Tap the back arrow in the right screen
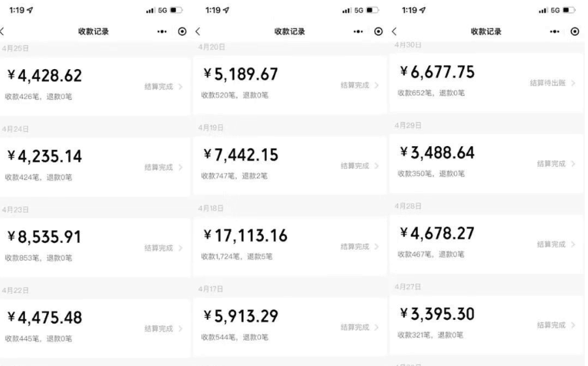 pos(394,31)
